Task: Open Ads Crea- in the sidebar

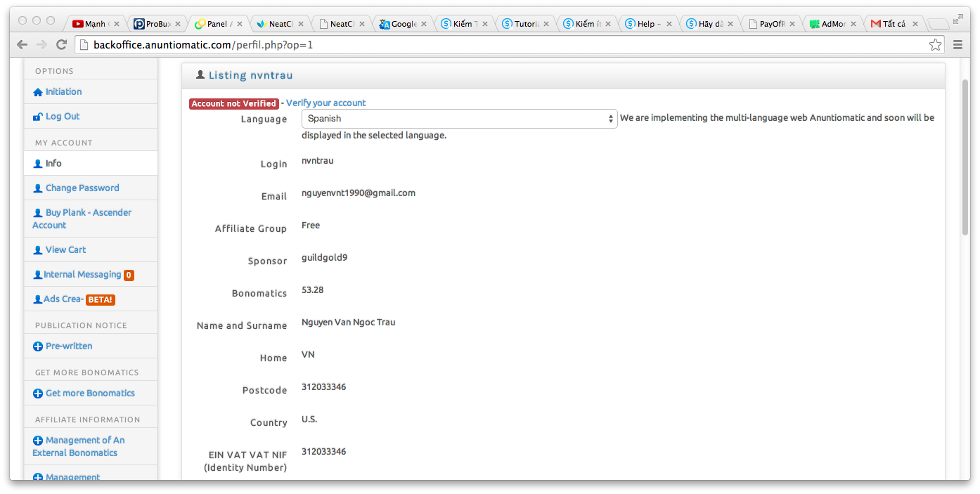Action: (x=63, y=299)
